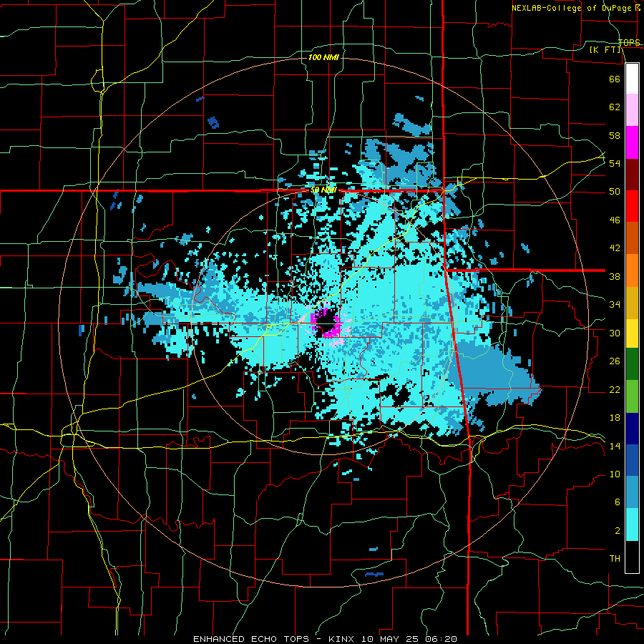Click the legend value '30'
Viewport: 644px width, 644px height.
pos(615,333)
